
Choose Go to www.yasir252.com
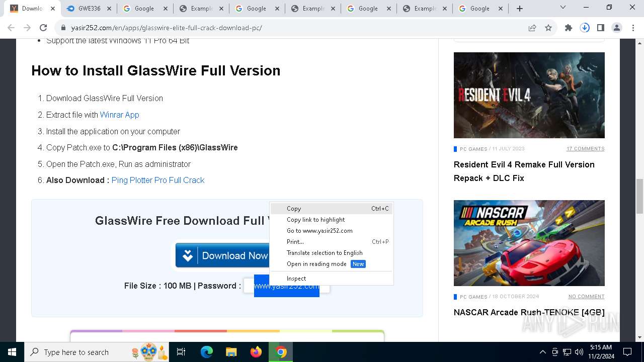pos(331,231)
